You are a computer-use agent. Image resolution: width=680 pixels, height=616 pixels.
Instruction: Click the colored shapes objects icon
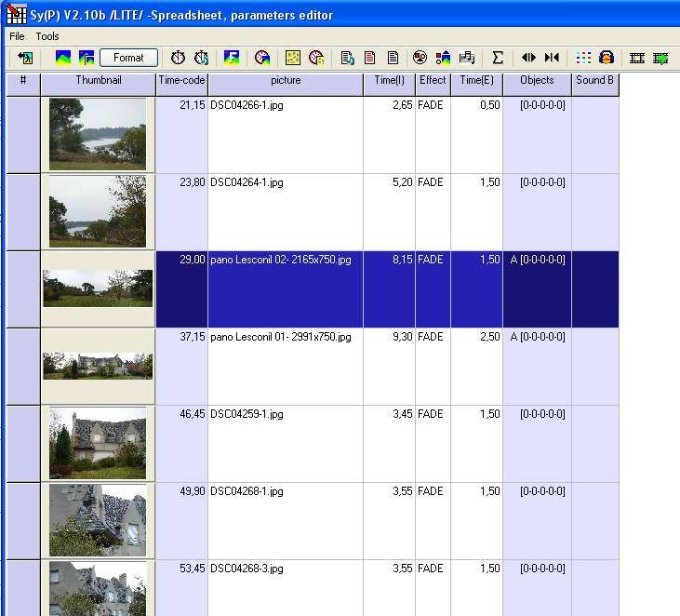coord(443,58)
